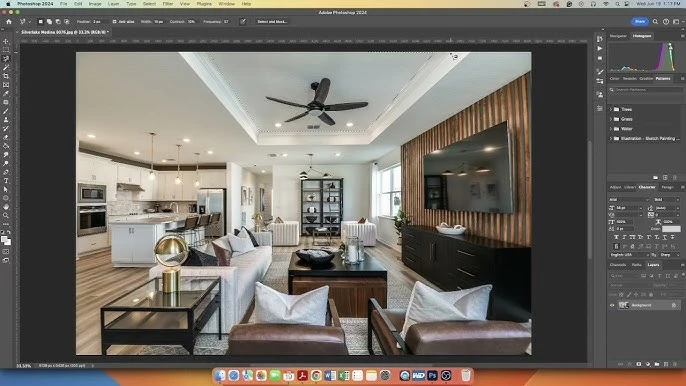Toggle the Anti-alias checkbox
The image size is (686, 386).
[x=115, y=21]
